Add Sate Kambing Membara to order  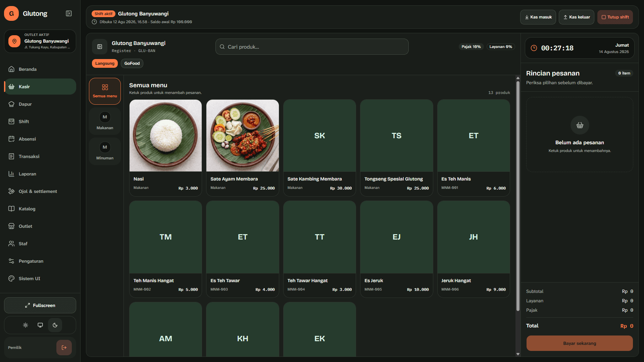click(319, 148)
